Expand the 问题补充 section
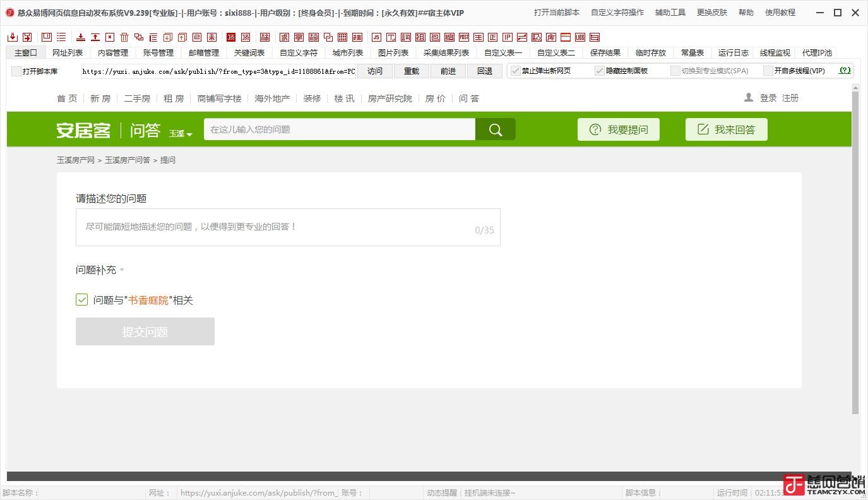 100,270
